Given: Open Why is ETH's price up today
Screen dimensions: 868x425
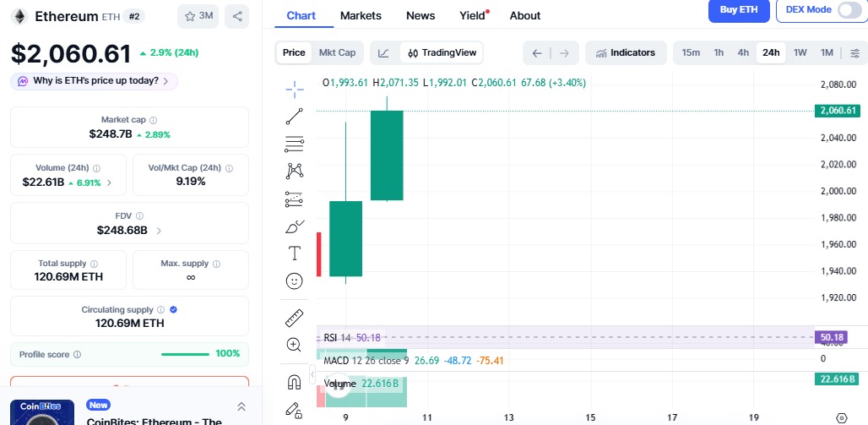Looking at the screenshot, I should click(94, 81).
